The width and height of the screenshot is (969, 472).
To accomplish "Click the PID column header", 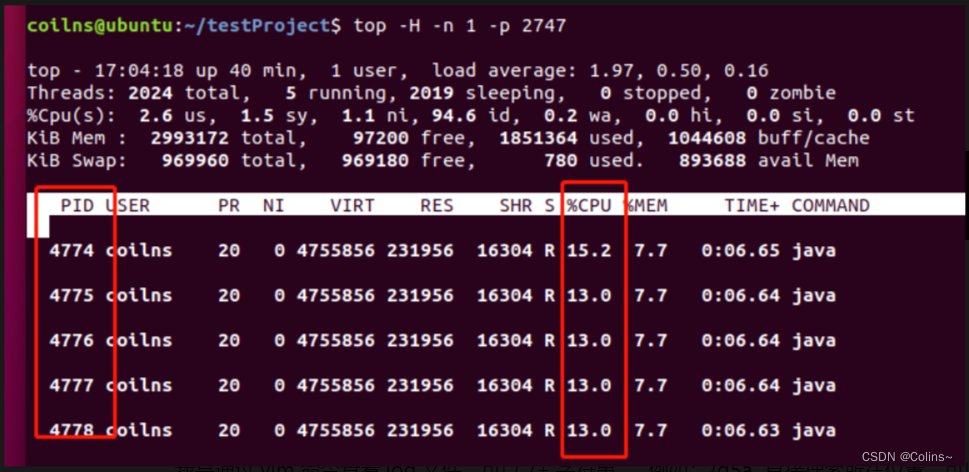I will click(x=77, y=205).
